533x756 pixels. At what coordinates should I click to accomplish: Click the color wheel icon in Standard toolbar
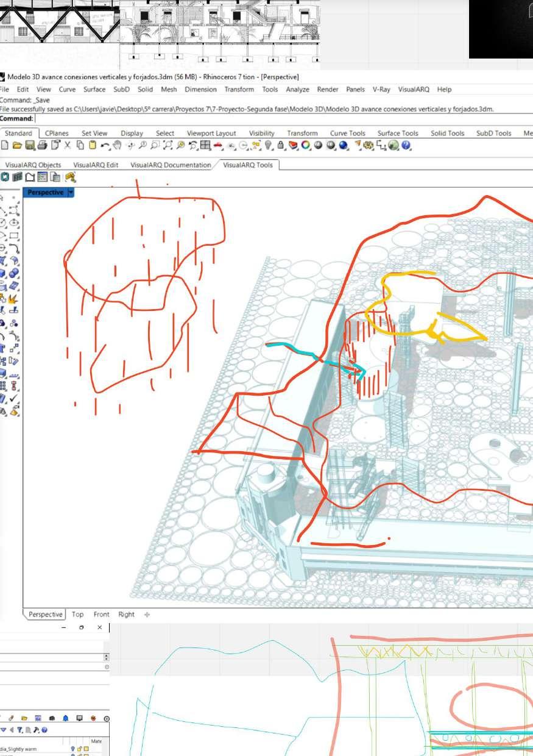click(x=306, y=146)
